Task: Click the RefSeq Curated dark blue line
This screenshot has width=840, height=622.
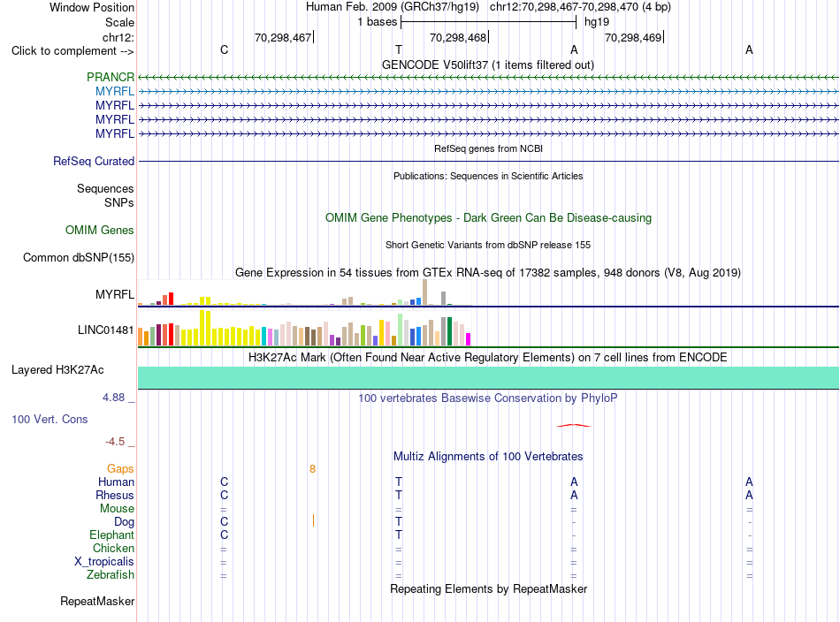Action: pyautogui.click(x=489, y=161)
